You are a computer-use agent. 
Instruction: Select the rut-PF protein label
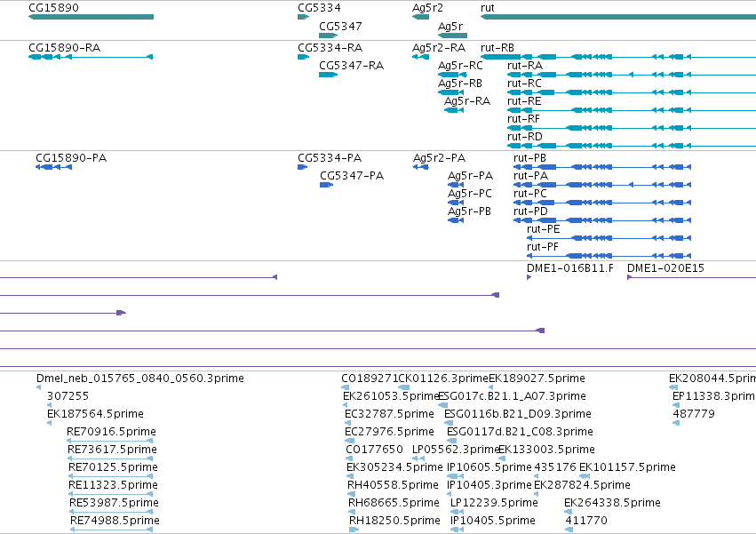point(543,248)
